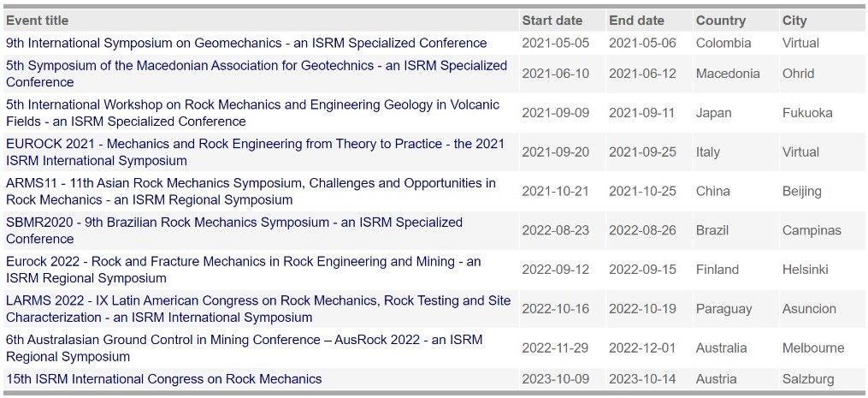Sort by the End date column header
The height and width of the screenshot is (398, 868).
(636, 21)
